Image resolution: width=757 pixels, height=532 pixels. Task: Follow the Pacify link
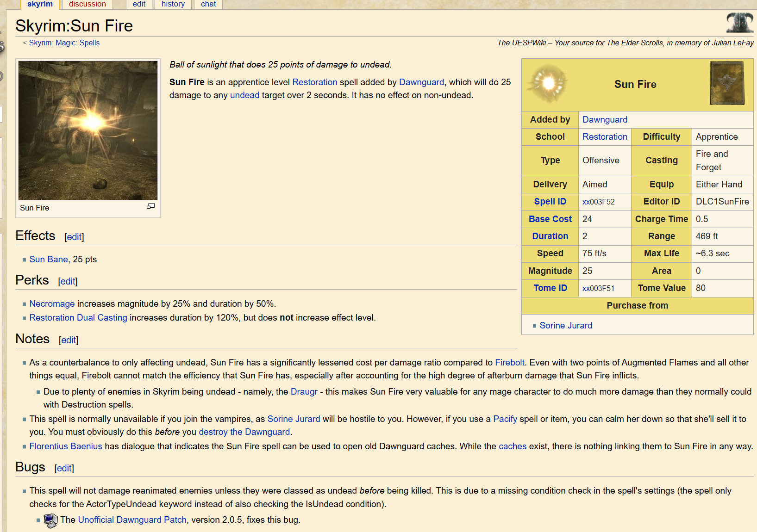(x=505, y=419)
